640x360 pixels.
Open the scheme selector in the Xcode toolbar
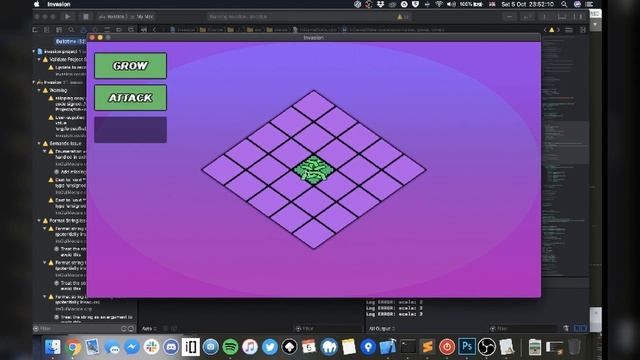126,17
